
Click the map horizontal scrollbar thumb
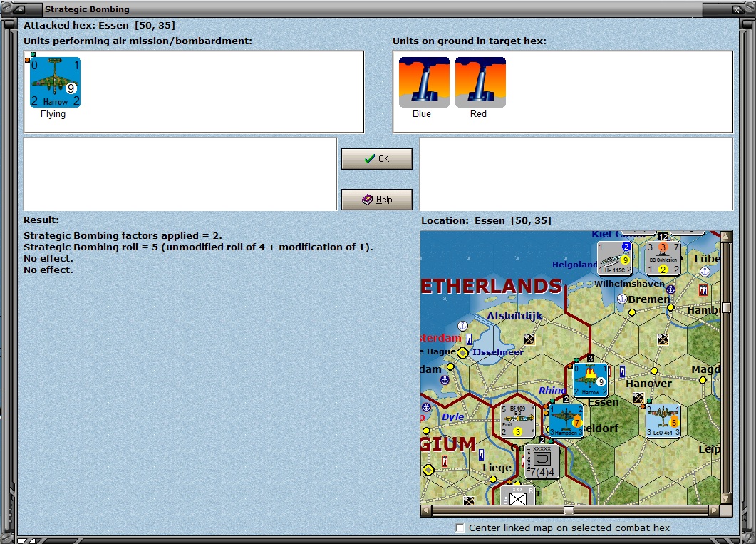tap(569, 510)
